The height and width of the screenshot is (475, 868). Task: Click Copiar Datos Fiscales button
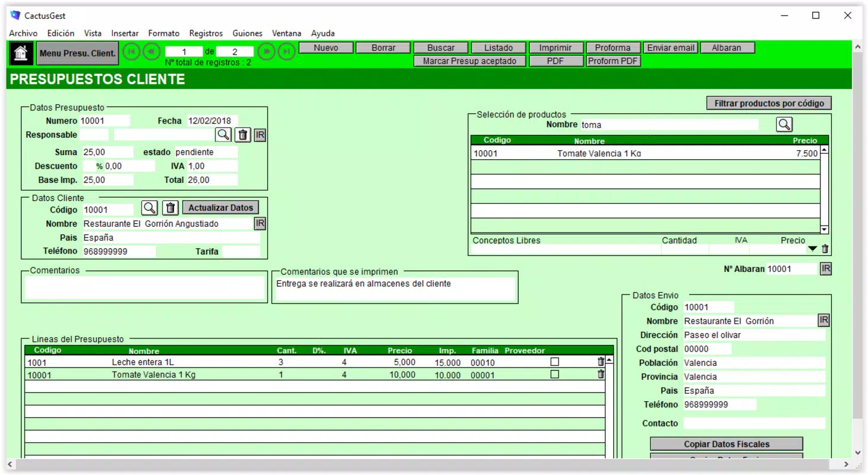(x=727, y=444)
